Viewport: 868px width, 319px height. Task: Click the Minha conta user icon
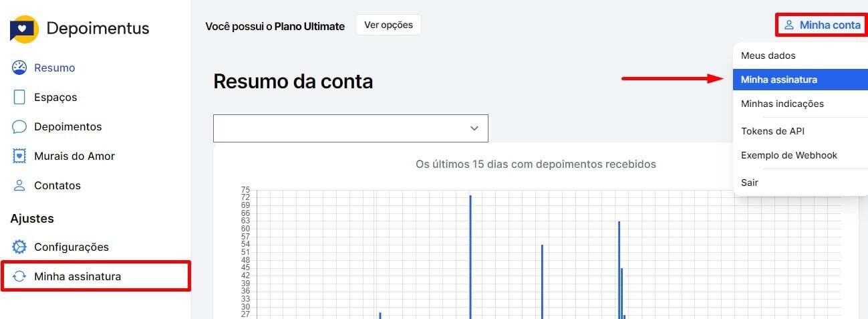(789, 25)
